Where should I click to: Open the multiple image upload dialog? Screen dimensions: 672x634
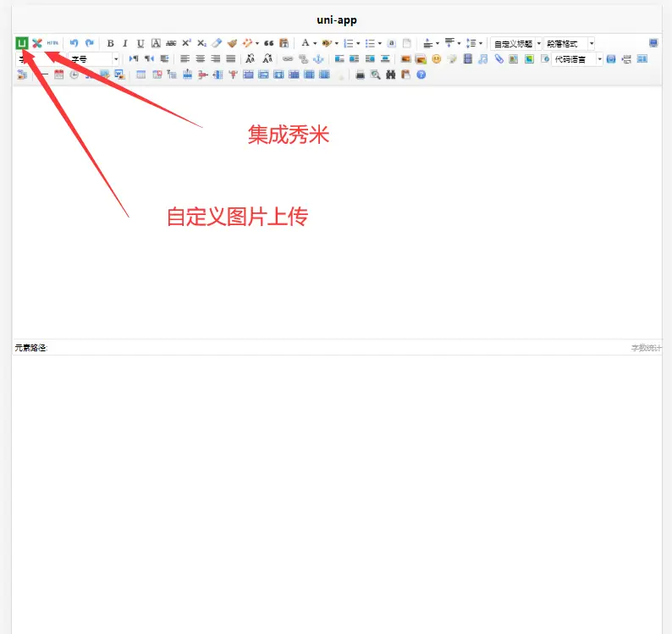(421, 59)
